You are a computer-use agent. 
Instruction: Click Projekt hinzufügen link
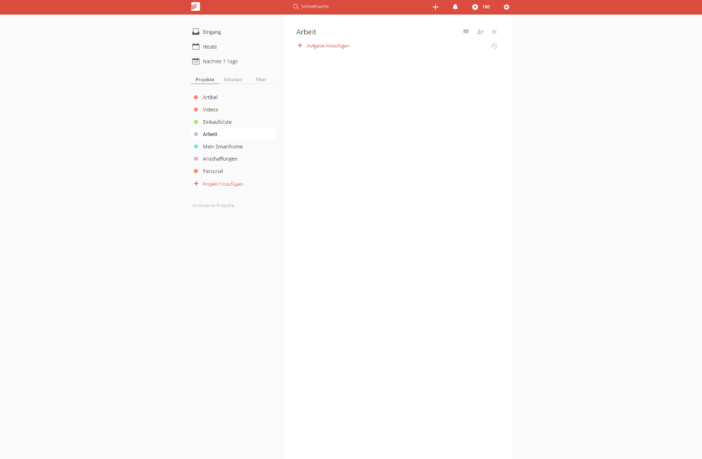[223, 184]
